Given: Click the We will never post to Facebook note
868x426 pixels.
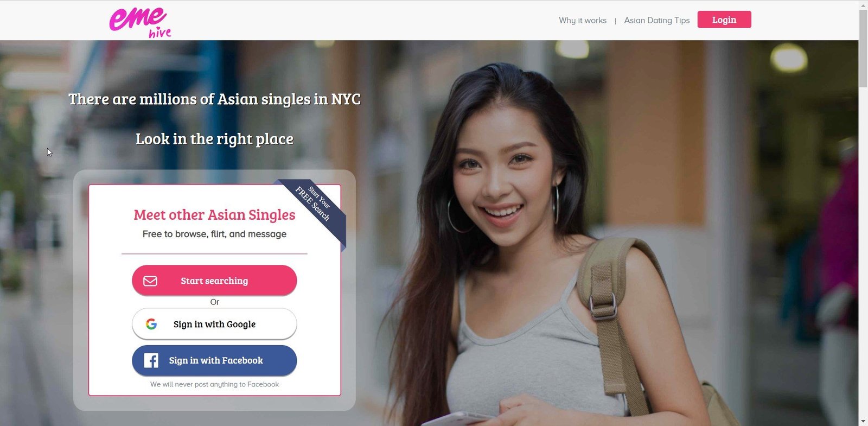Looking at the screenshot, I should pyautogui.click(x=214, y=384).
